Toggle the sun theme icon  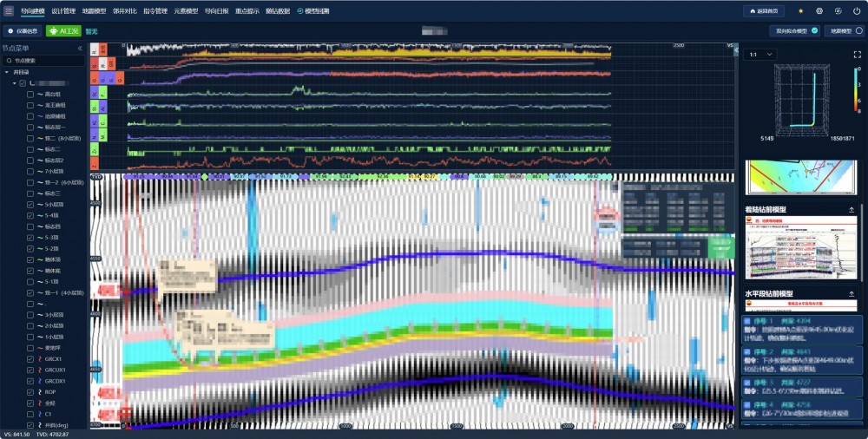coord(800,11)
